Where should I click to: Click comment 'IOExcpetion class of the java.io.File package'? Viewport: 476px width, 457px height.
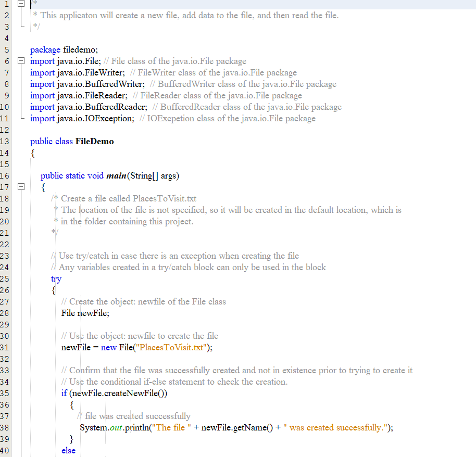(231, 118)
